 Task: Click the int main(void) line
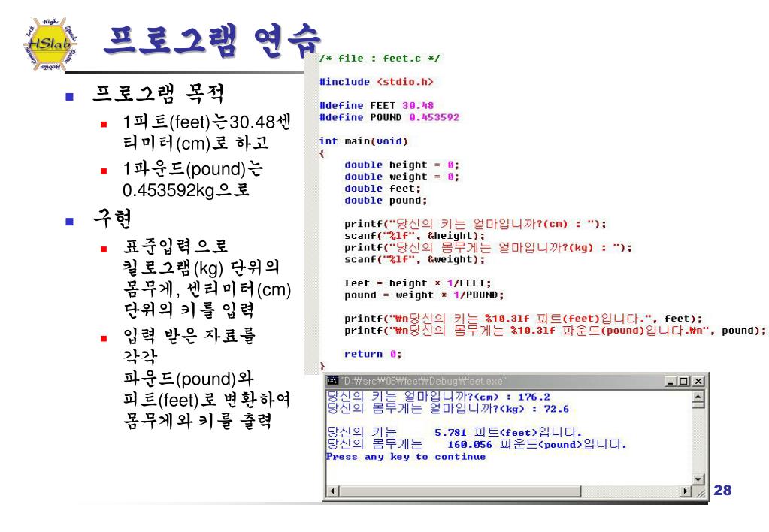(363, 141)
